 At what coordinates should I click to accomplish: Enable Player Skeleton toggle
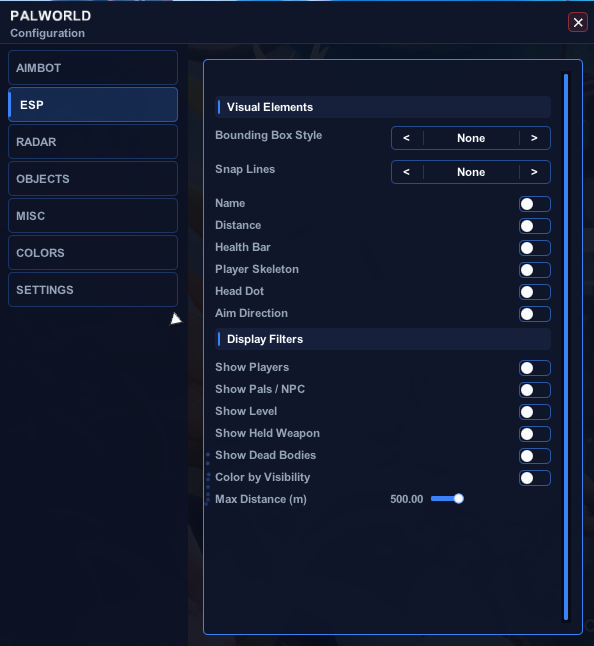point(535,270)
